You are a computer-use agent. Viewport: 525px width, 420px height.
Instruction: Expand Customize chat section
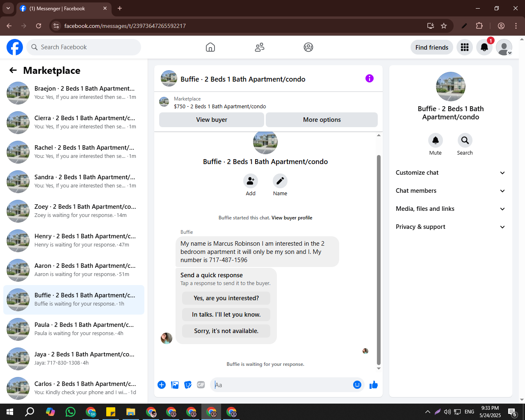pyautogui.click(x=450, y=173)
